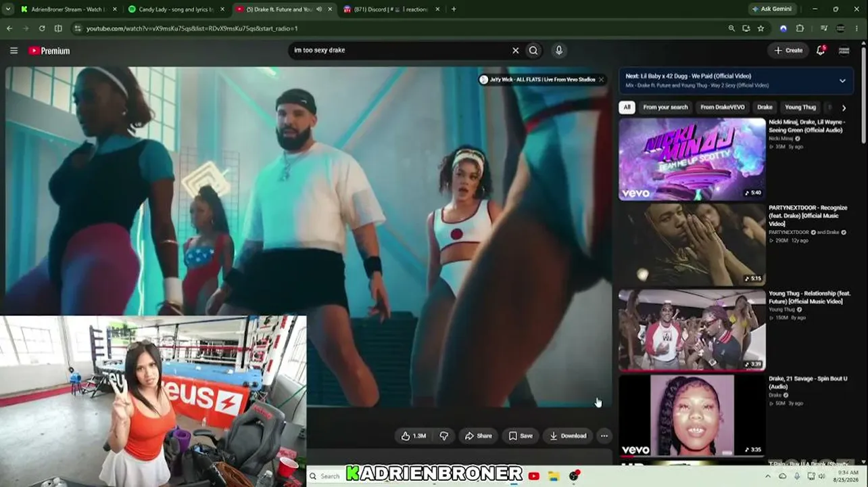
Task: Open the tab search dropdown
Action: [x=9, y=9]
